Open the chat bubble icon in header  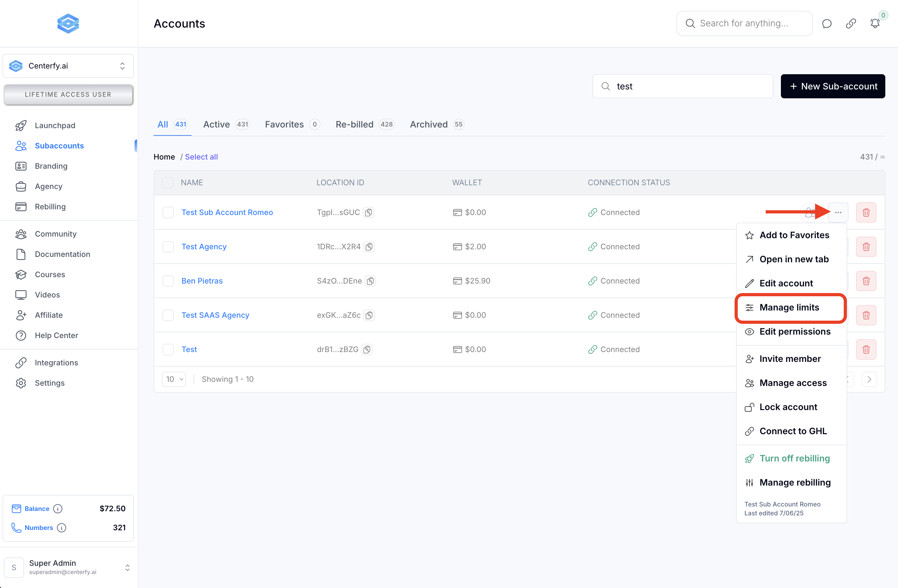(827, 23)
